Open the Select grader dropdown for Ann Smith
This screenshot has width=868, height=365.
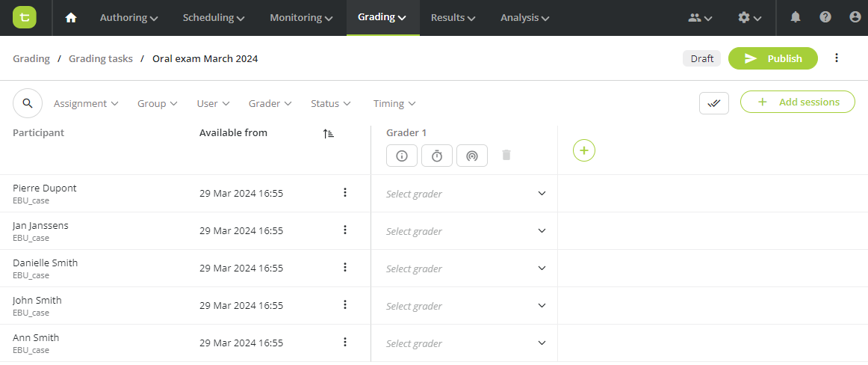tap(465, 343)
